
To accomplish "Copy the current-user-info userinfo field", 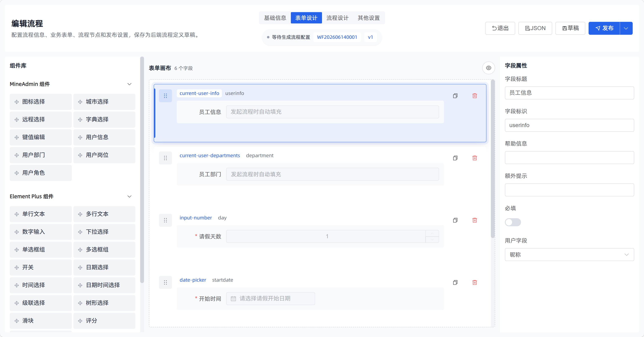I will (455, 96).
